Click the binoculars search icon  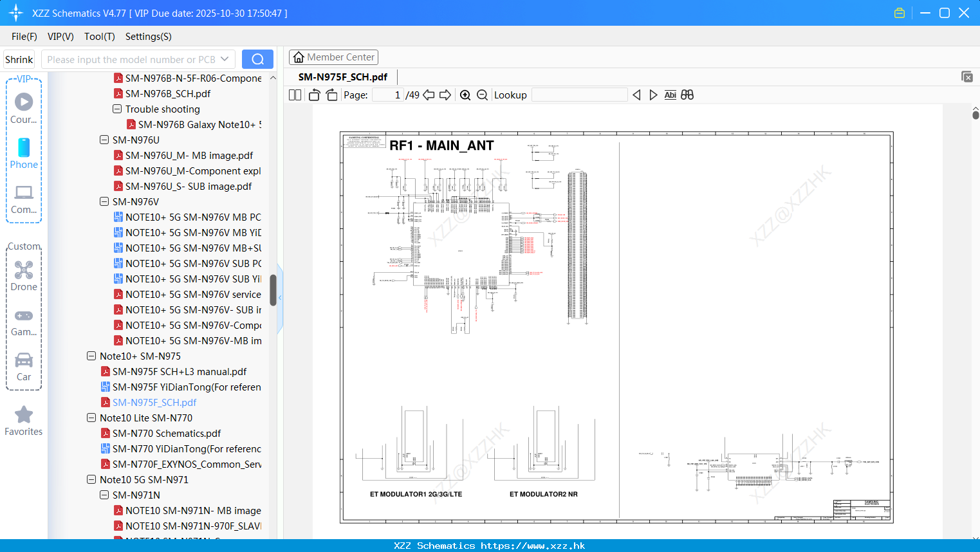point(687,95)
